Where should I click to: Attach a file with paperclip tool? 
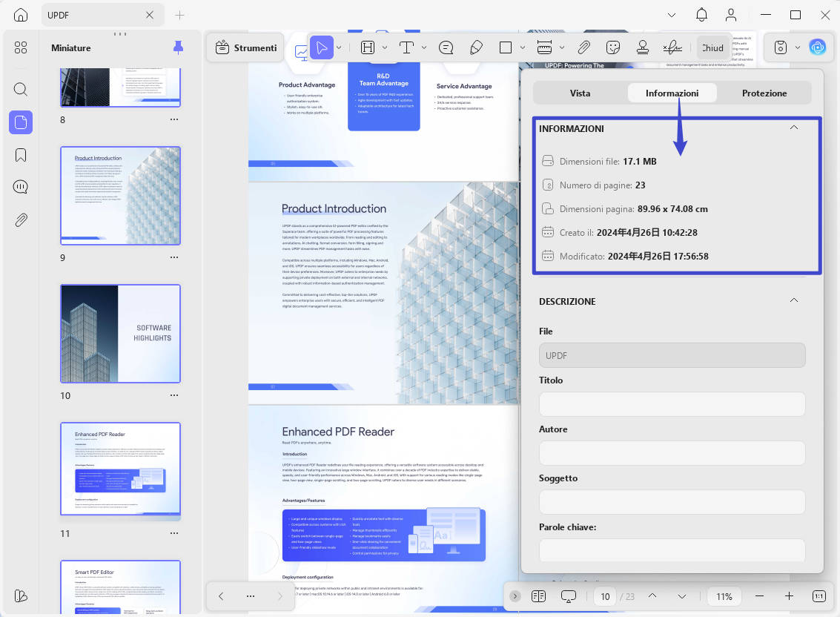coord(583,47)
